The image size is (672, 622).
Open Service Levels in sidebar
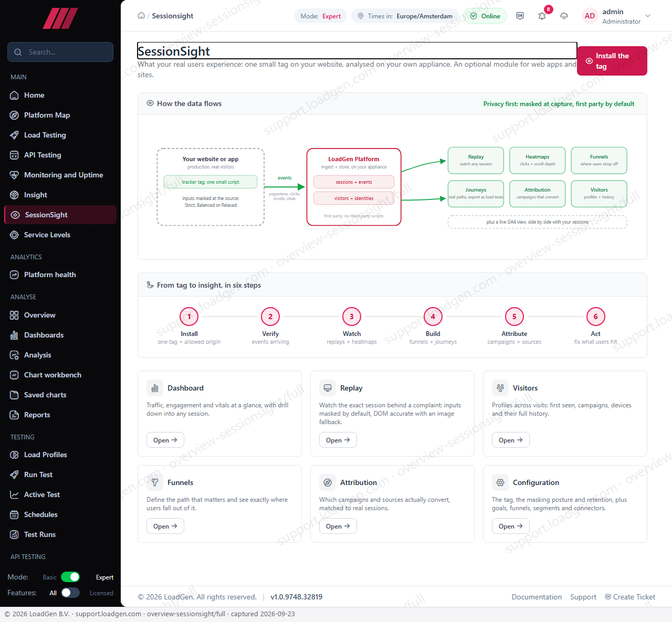60,235
